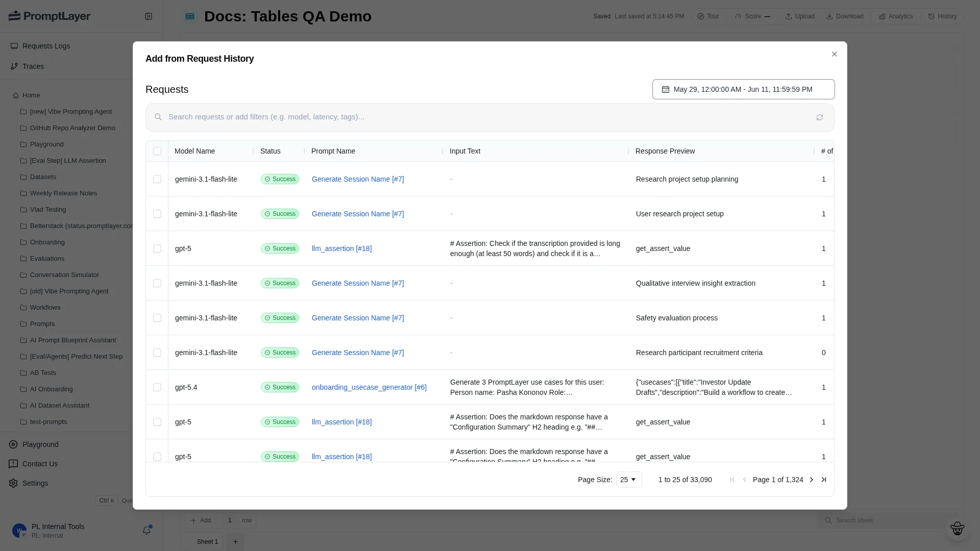Refresh the requests list using reload icon
This screenshot has width=980, height=551.
coord(820,117)
